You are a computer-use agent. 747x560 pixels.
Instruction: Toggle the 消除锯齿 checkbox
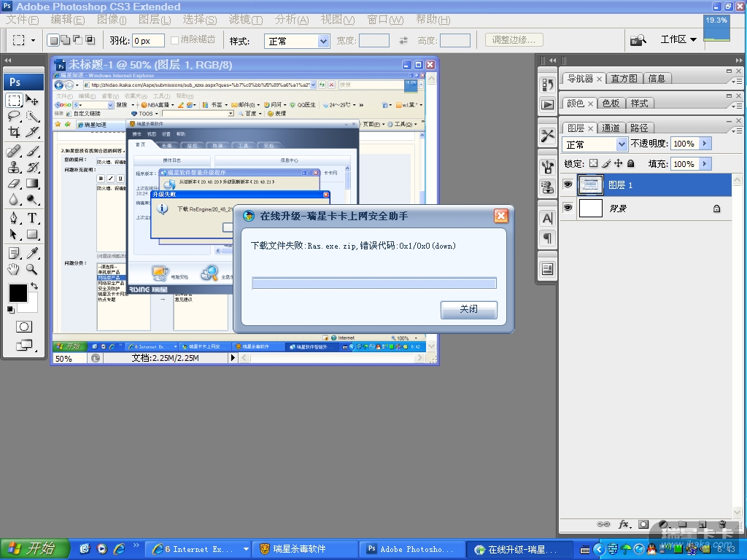(x=175, y=41)
